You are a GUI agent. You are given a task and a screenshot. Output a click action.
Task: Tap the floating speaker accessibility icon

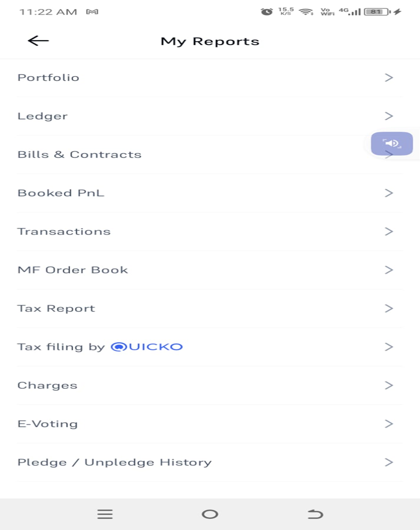click(391, 143)
